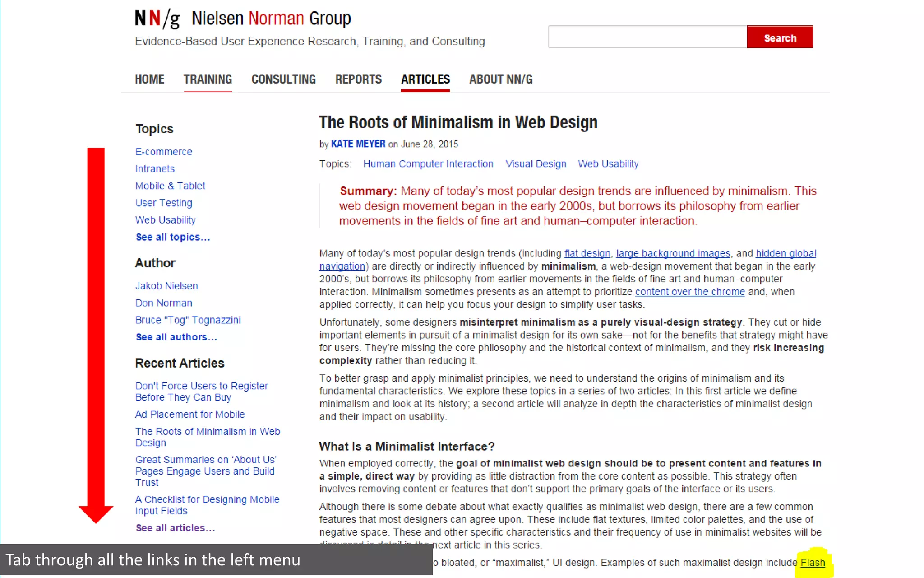
Task: Open the E-commerce topic link
Action: tap(163, 152)
